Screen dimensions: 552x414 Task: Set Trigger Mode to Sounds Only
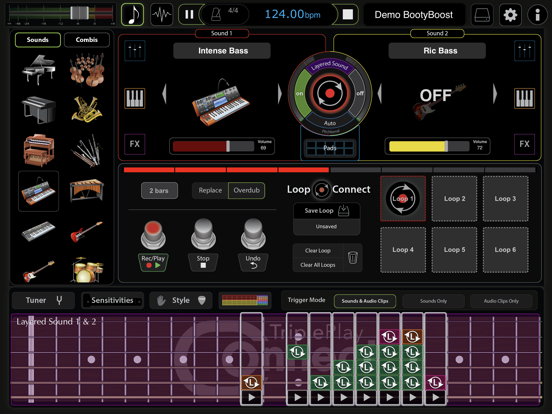[433, 301]
